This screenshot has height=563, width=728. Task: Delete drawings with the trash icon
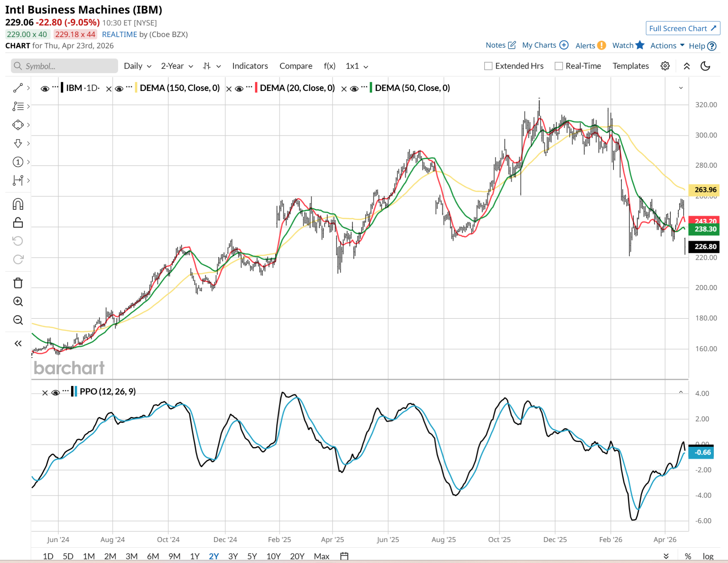click(x=18, y=283)
